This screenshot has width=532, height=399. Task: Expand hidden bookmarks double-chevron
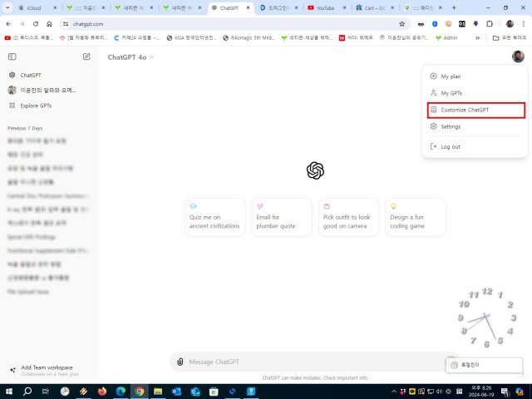pyautogui.click(x=478, y=38)
